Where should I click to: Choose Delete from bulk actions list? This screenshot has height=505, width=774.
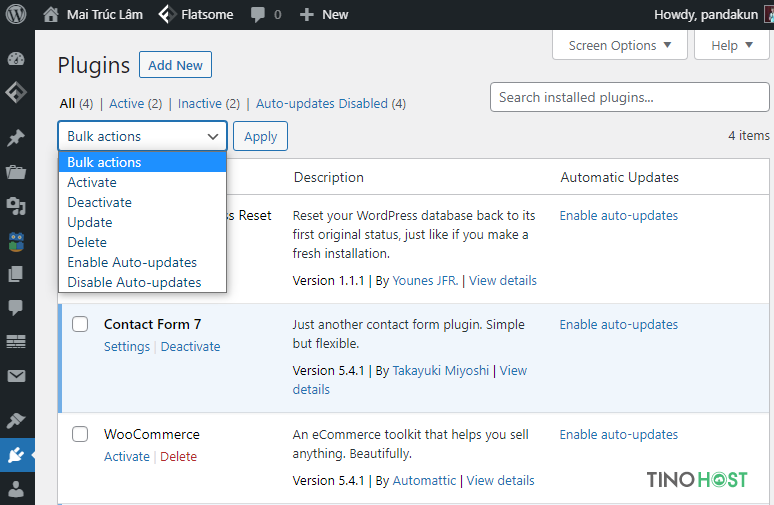(x=142, y=242)
